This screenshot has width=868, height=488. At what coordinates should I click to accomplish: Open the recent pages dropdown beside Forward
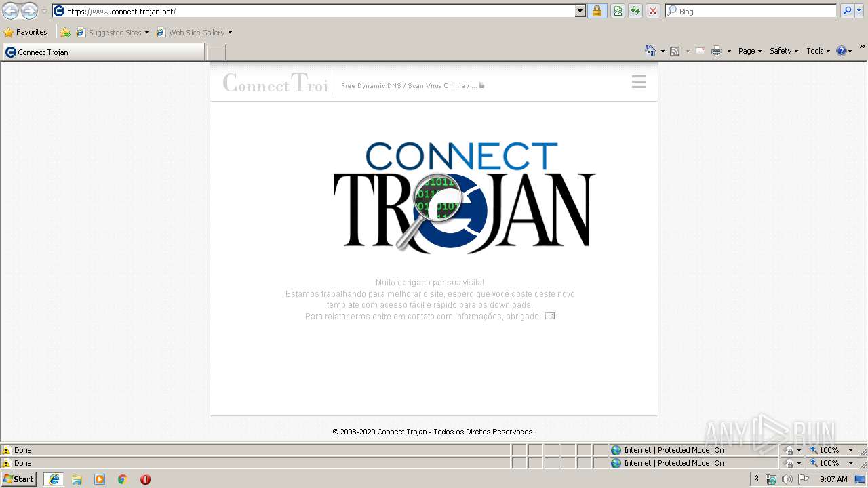(44, 12)
